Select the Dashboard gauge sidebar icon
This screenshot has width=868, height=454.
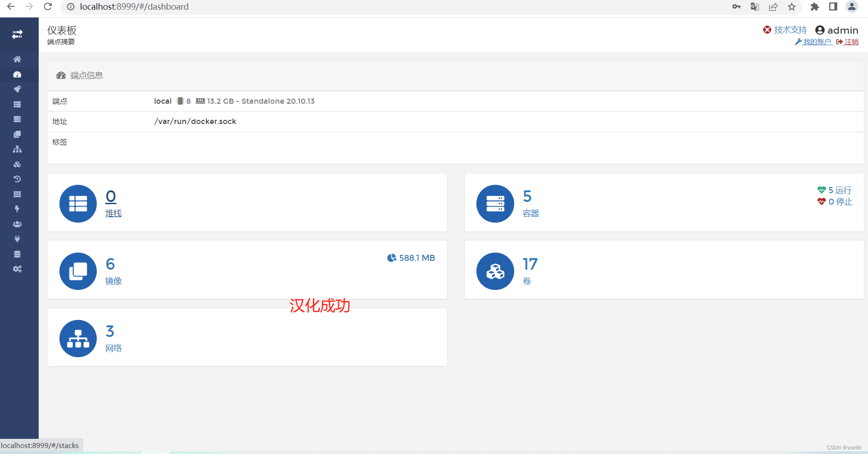[17, 74]
